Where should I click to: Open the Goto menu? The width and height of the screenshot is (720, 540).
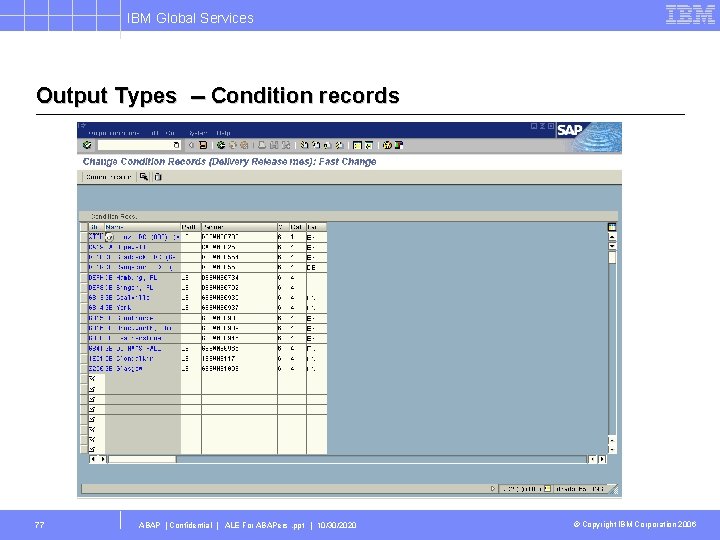click(x=171, y=133)
